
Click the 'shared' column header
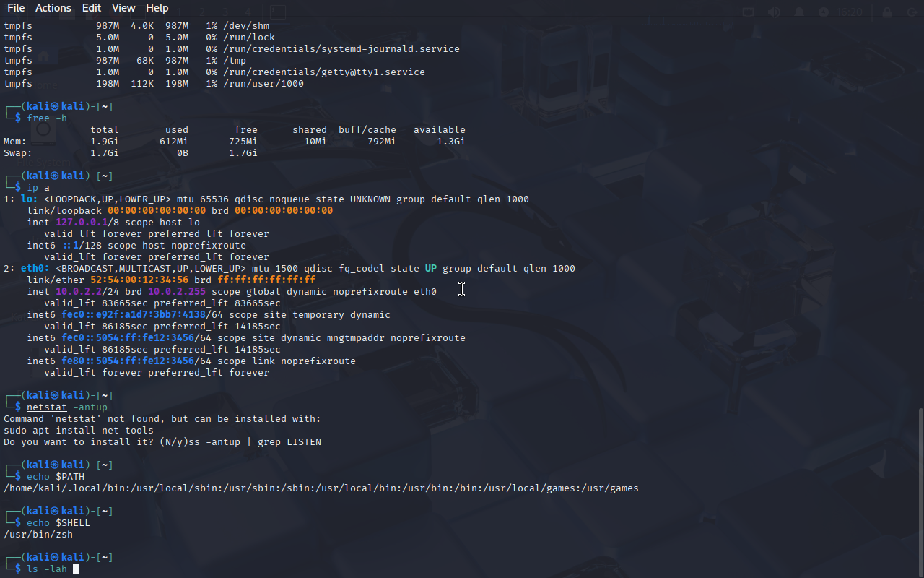point(310,130)
